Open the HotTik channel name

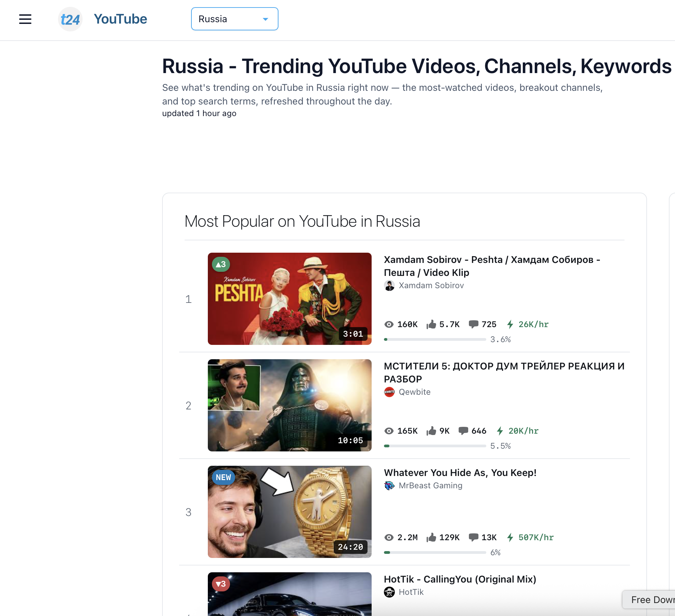(x=411, y=592)
